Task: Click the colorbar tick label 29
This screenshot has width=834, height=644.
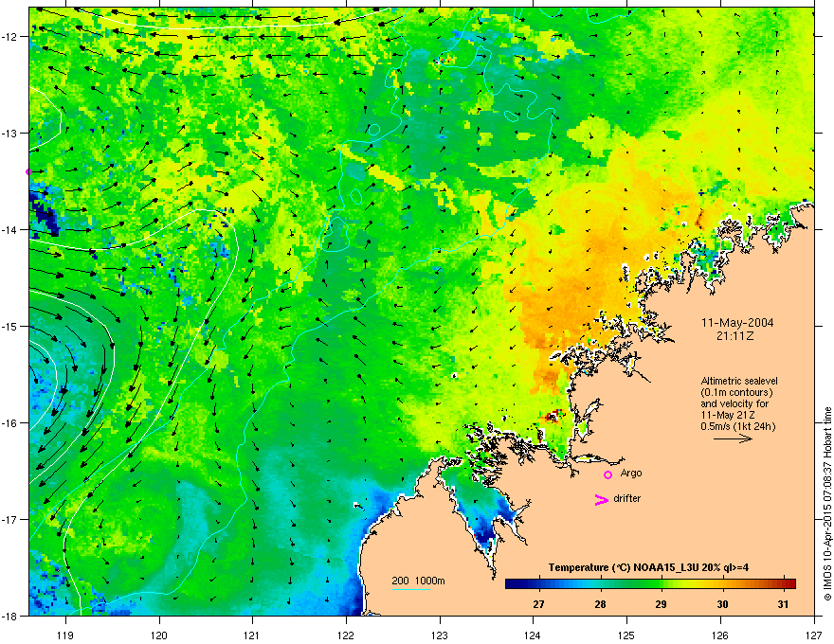Action: [661, 604]
